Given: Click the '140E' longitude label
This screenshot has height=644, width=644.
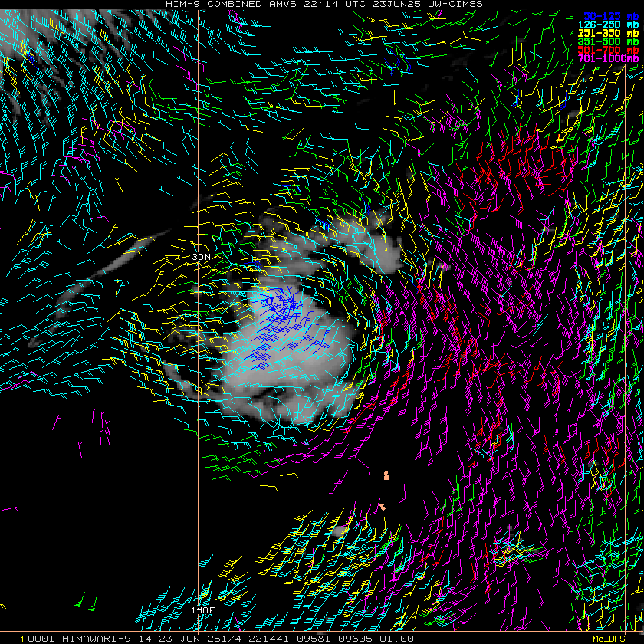Looking at the screenshot, I should [x=203, y=610].
